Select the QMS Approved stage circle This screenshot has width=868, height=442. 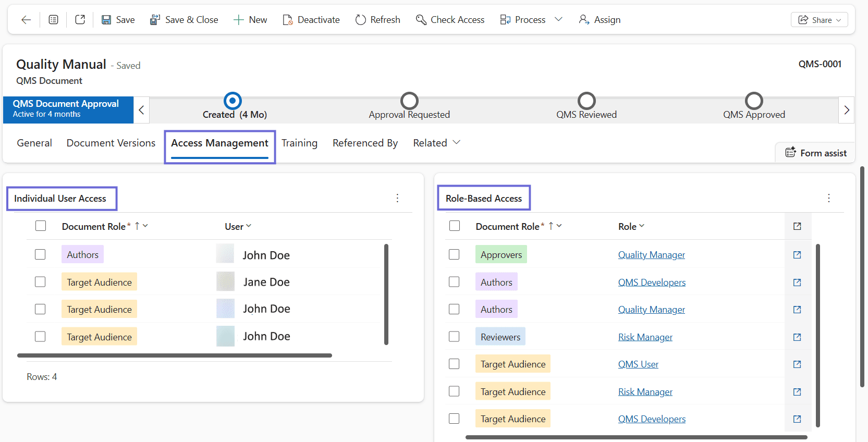tap(754, 101)
